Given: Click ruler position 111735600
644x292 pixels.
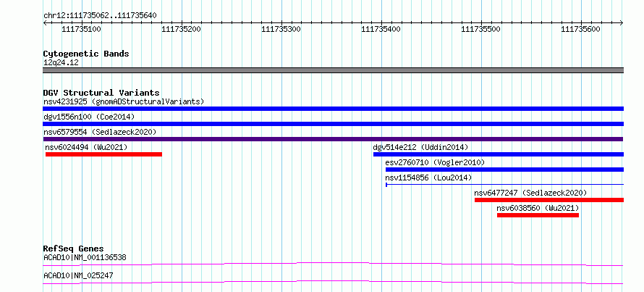Looking at the screenshot, I should coord(581,29).
